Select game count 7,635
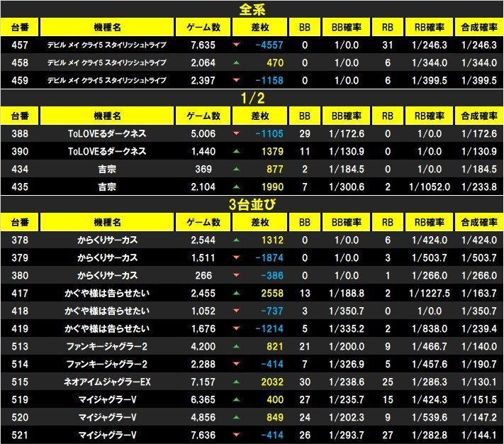The width and height of the screenshot is (504, 444). pyautogui.click(x=203, y=45)
